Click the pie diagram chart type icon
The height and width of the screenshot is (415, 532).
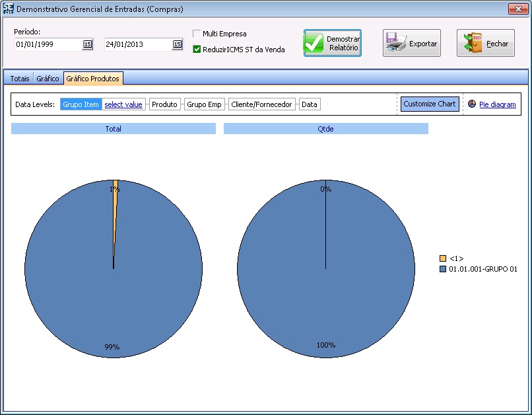(x=472, y=104)
